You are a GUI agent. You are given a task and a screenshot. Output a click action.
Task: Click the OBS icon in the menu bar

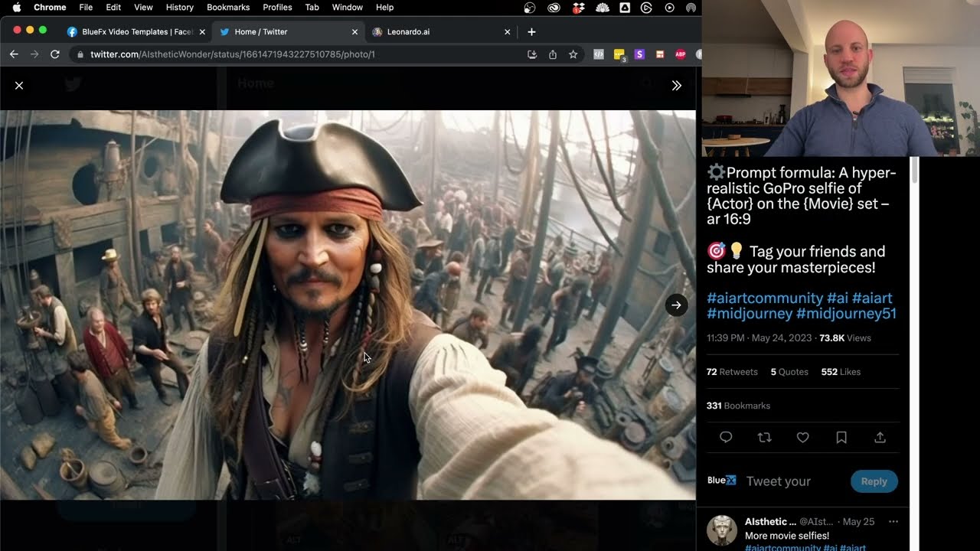pyautogui.click(x=530, y=8)
